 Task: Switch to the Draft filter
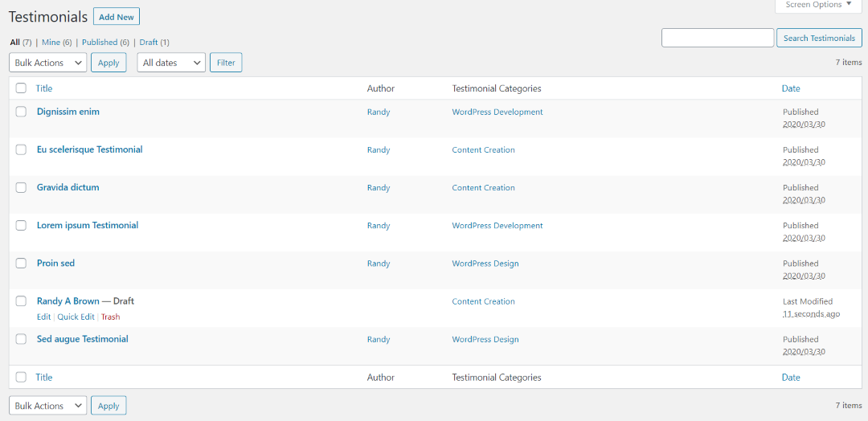(149, 42)
